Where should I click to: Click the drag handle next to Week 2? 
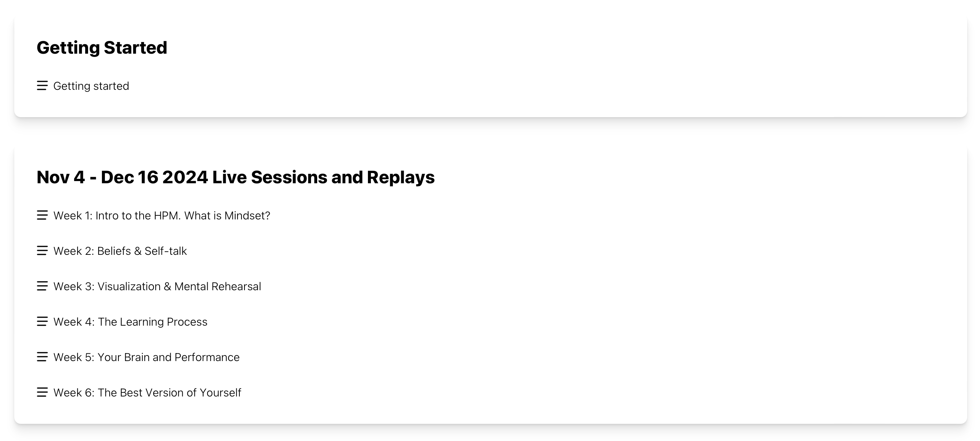[42, 250]
